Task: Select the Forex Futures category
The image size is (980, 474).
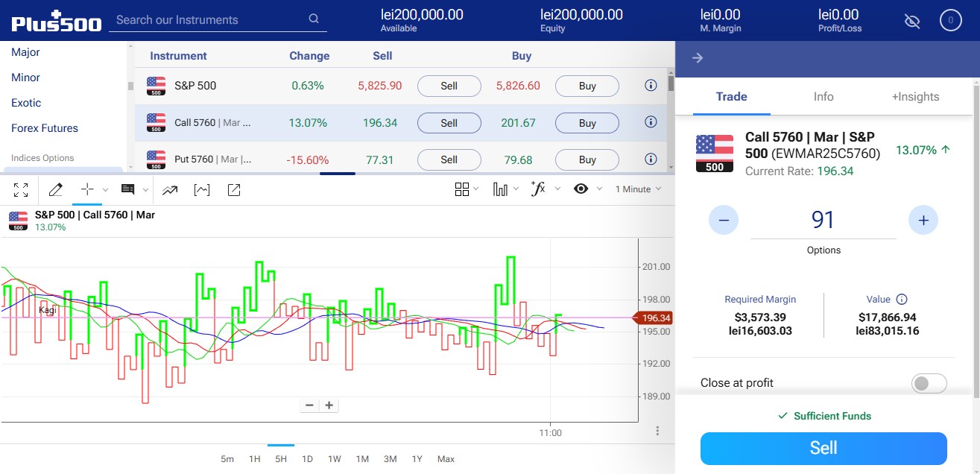Action: tap(45, 128)
